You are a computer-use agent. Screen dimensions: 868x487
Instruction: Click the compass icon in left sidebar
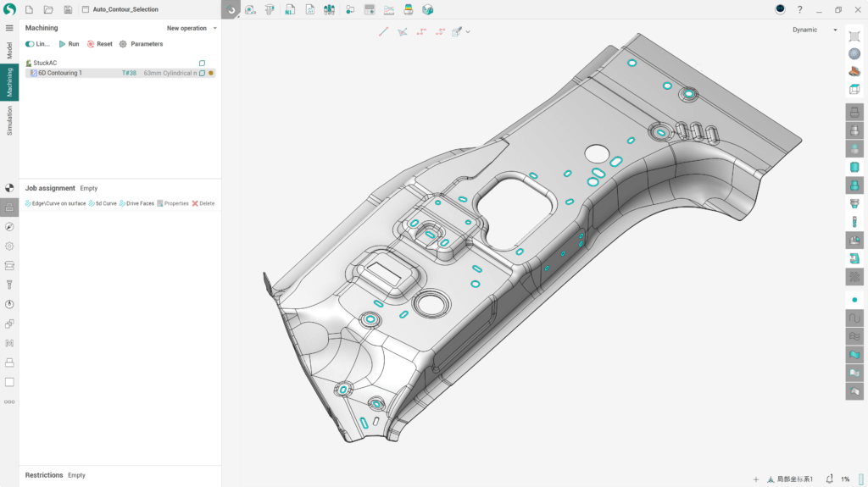[x=9, y=227]
